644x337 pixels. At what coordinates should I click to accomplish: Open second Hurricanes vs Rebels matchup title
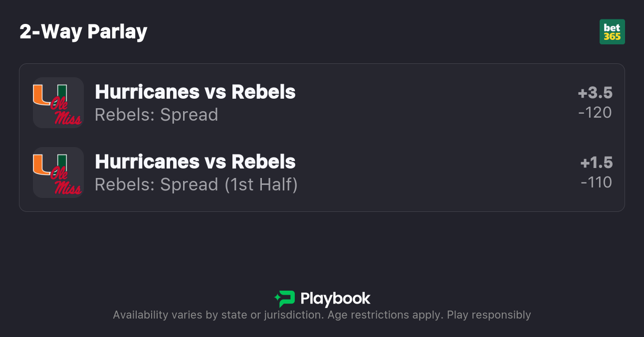pyautogui.click(x=195, y=162)
